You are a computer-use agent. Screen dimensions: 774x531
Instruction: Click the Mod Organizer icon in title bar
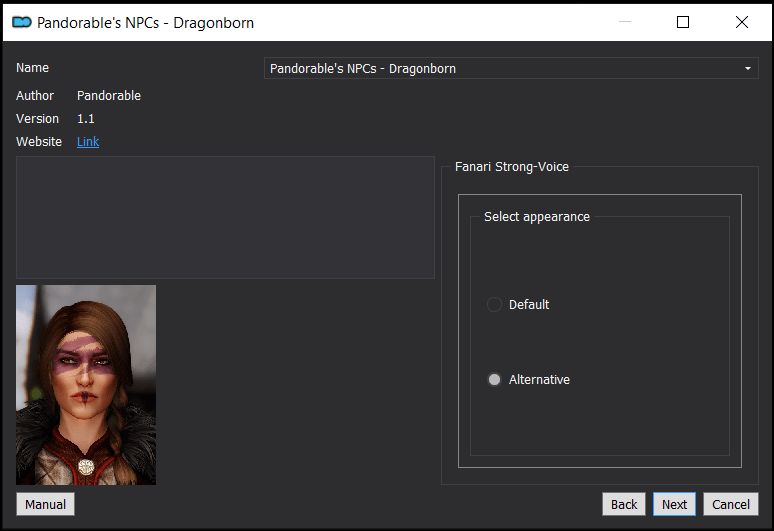[22, 22]
